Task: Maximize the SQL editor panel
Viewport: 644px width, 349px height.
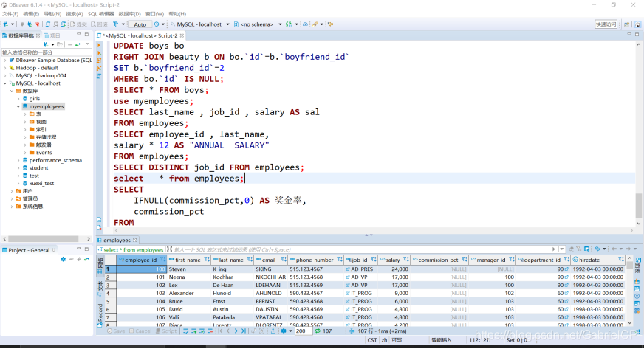Action: pyautogui.click(x=637, y=35)
